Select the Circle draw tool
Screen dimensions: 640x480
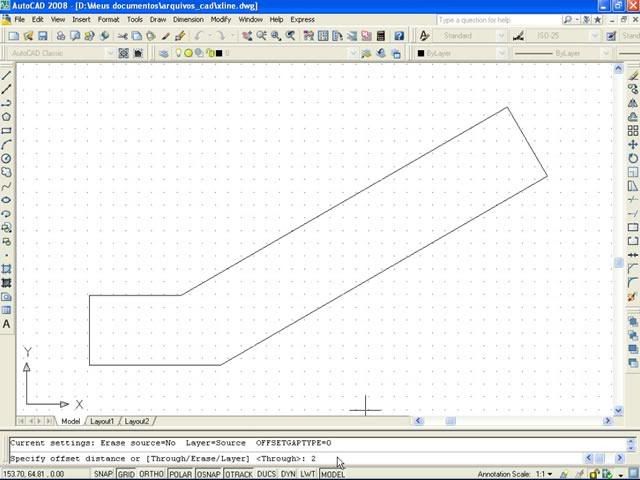[6, 158]
